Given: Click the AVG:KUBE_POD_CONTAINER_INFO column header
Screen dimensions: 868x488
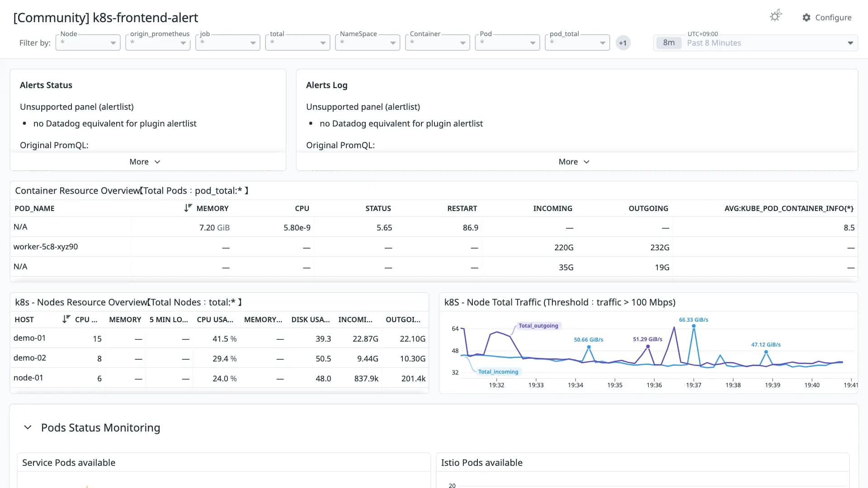Looking at the screenshot, I should pos(789,208).
